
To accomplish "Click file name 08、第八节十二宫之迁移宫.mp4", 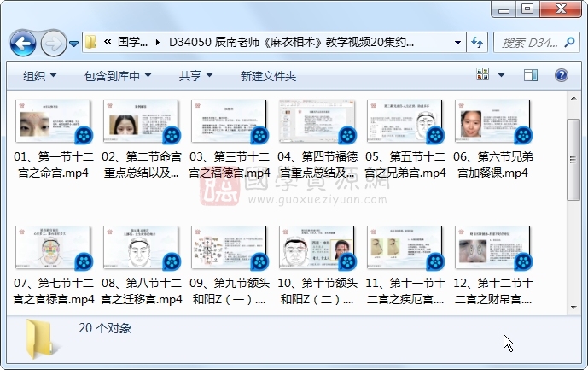I will [142, 291].
